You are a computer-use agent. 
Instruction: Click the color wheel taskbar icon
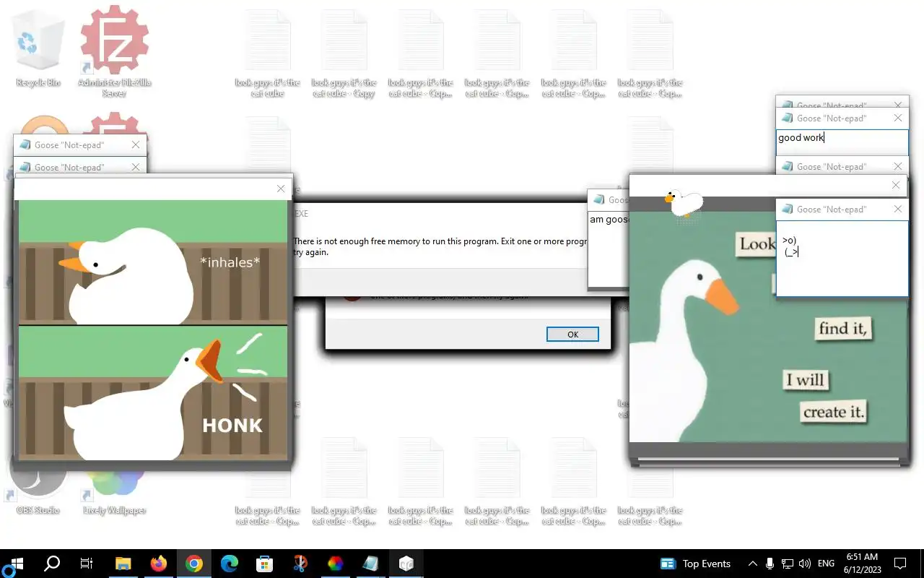[335, 564]
